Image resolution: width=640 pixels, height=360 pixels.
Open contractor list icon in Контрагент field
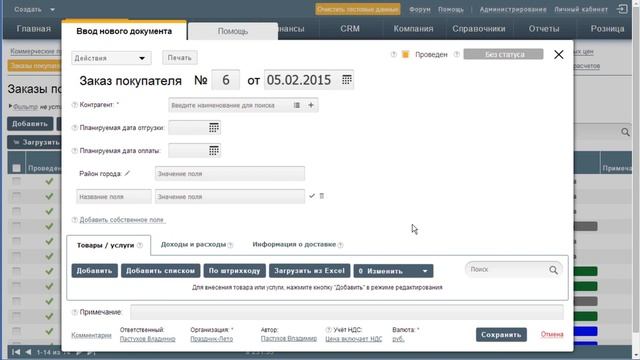click(297, 105)
